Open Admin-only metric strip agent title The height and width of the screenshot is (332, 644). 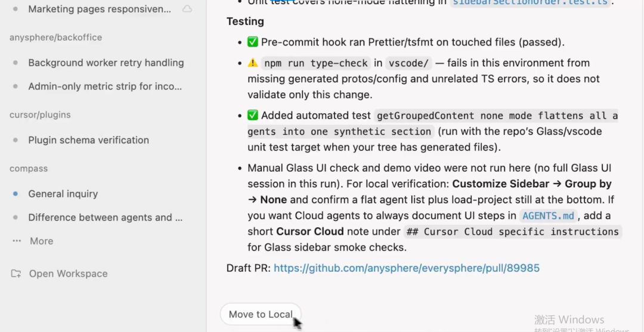tap(105, 86)
